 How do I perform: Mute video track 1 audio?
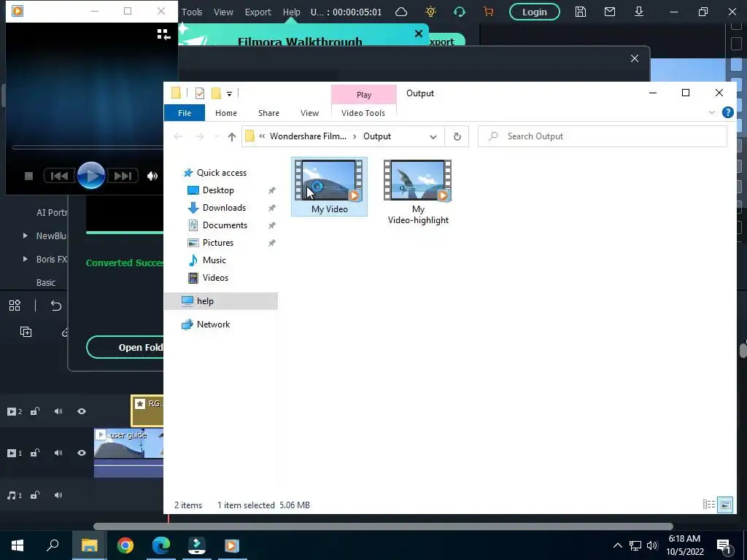coord(58,453)
